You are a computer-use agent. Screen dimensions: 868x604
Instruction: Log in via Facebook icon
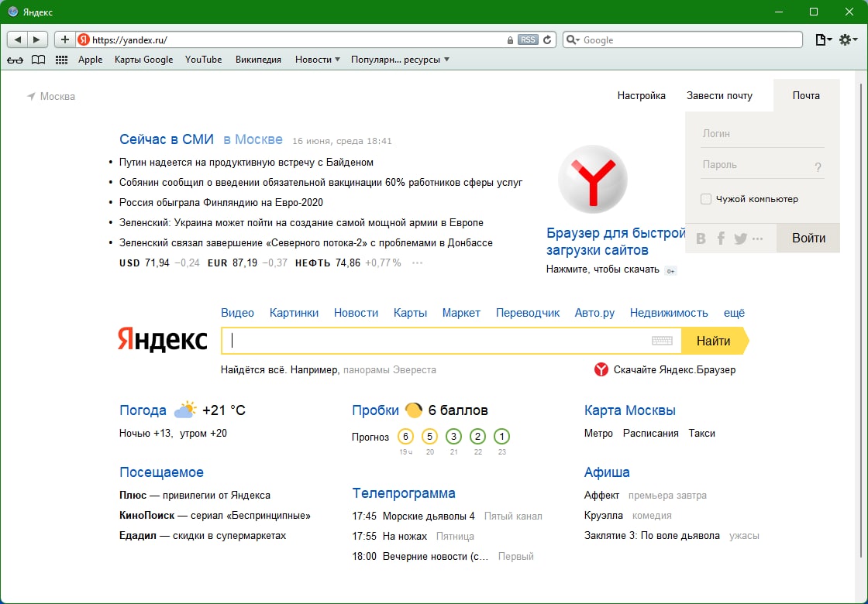(x=721, y=239)
